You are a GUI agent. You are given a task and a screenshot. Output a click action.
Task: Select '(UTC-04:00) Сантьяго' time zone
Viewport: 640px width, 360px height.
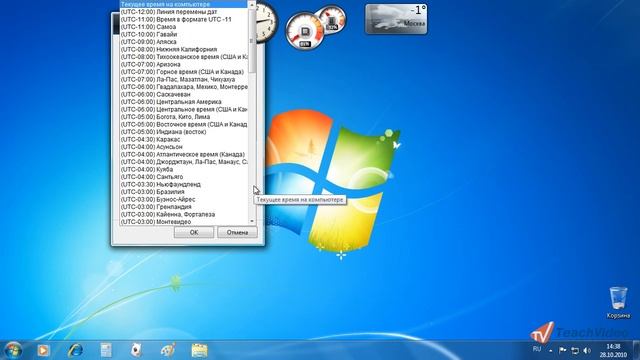[x=184, y=177]
